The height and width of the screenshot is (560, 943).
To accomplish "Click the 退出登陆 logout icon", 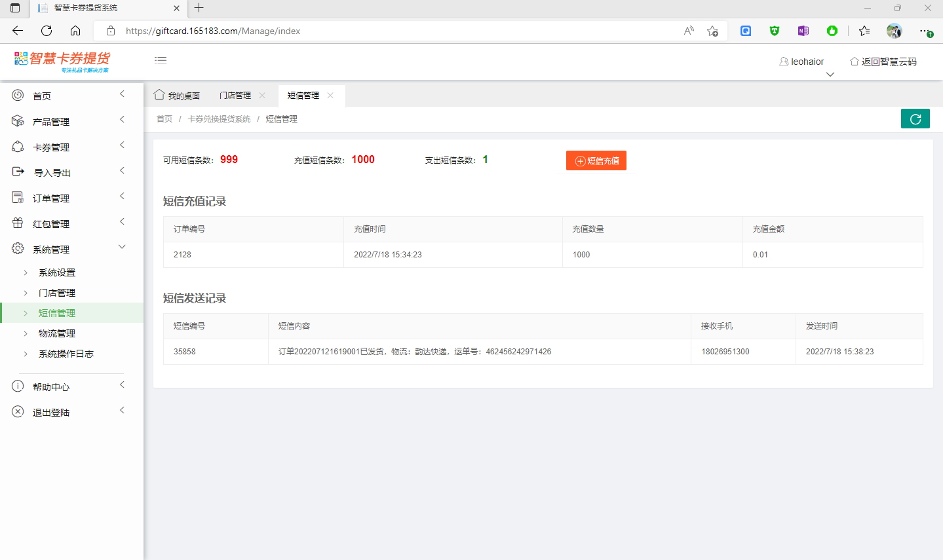I will (x=18, y=412).
